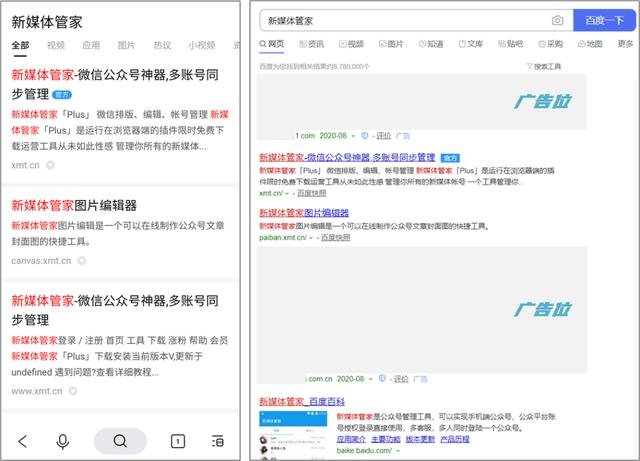The width and height of the screenshot is (640, 461).
Task: Open the tabs counter showing 1
Action: point(177,441)
